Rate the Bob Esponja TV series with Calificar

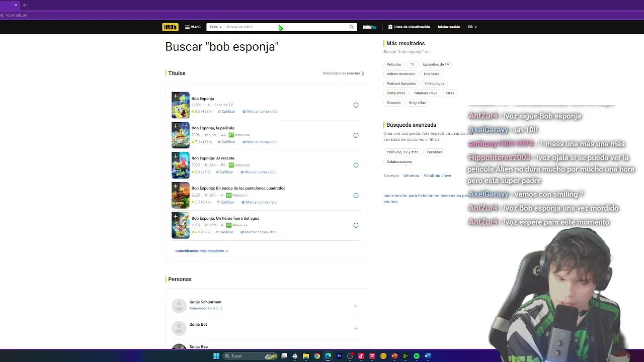click(226, 112)
